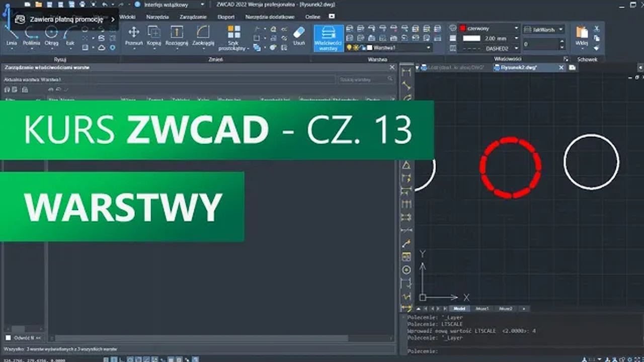Viewport: 644px width, 362px height.
Task: Open the Online ribbon tab
Action: [x=312, y=17]
